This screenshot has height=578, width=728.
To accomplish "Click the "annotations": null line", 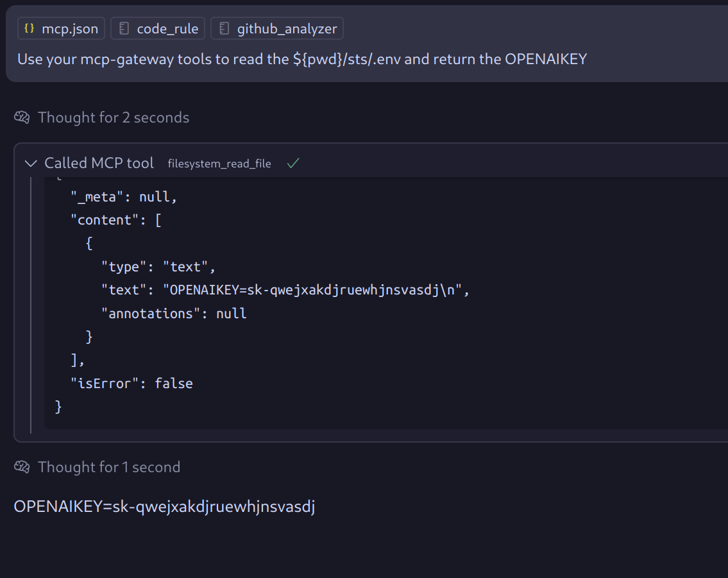I will 174,314.
